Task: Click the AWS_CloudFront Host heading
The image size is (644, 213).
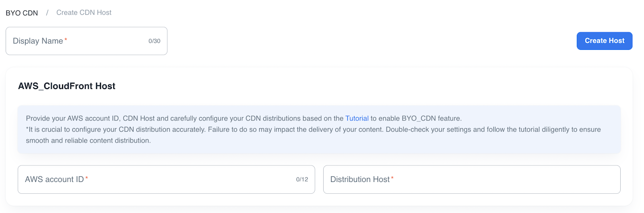Action: tap(67, 86)
